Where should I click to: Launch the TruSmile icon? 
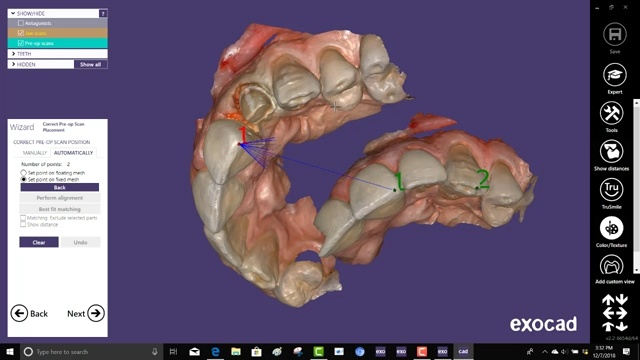point(611,189)
